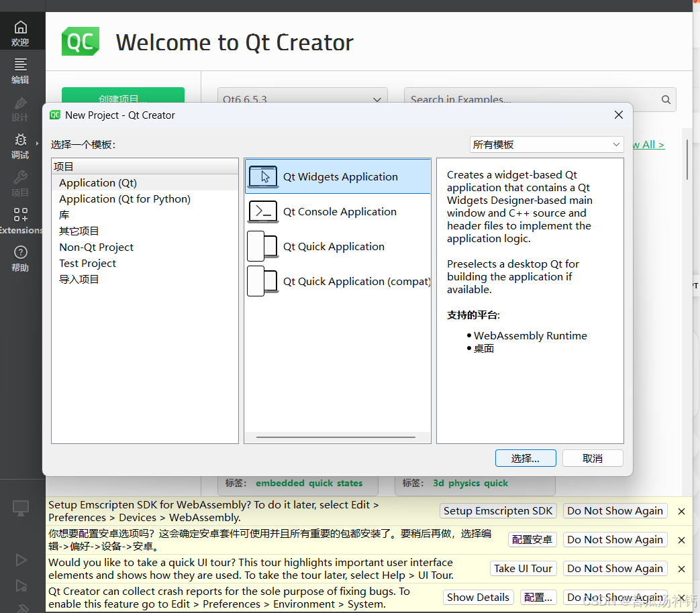Open the Welcome (欢迎) mode
The width and height of the screenshot is (700, 613).
click(20, 33)
